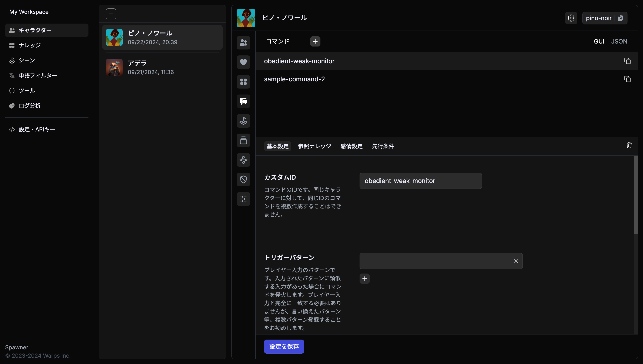Copy the pino-noir character ID
The width and height of the screenshot is (643, 364).
[620, 18]
